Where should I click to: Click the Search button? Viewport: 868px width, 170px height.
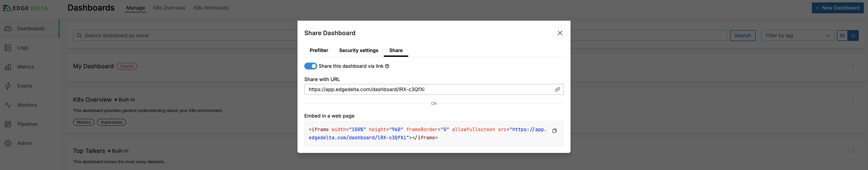[742, 36]
